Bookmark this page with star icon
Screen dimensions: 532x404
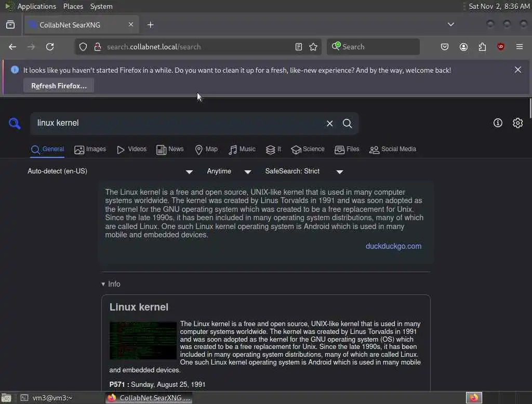pyautogui.click(x=313, y=47)
